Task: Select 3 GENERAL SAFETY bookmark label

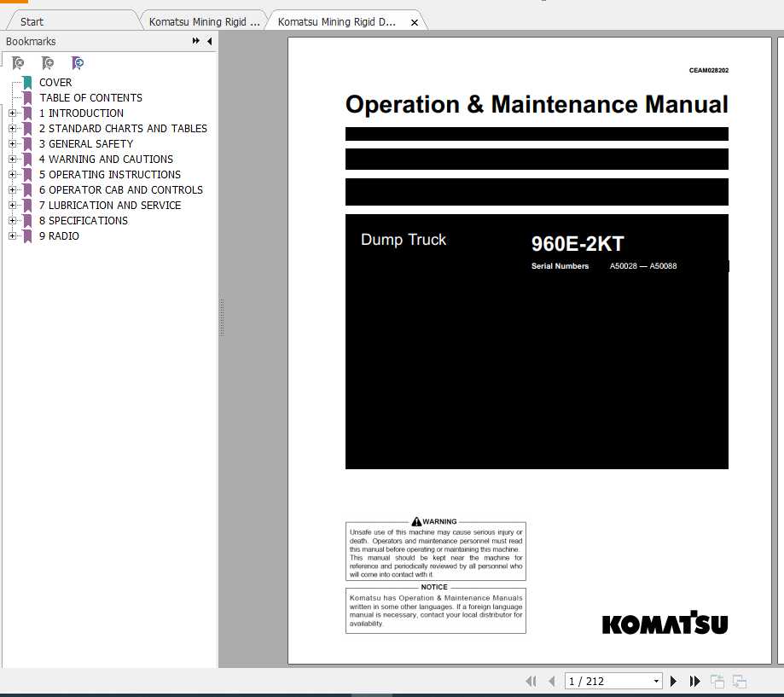Action: [86, 144]
